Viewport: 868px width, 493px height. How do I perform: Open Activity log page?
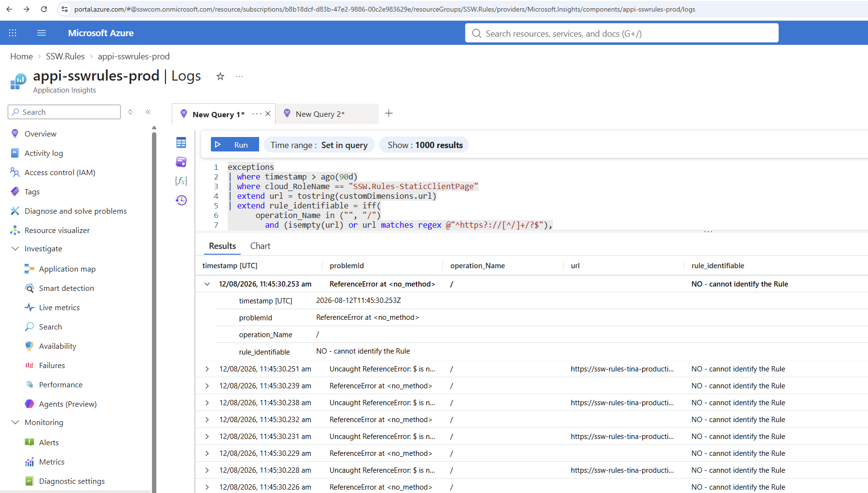click(x=43, y=153)
